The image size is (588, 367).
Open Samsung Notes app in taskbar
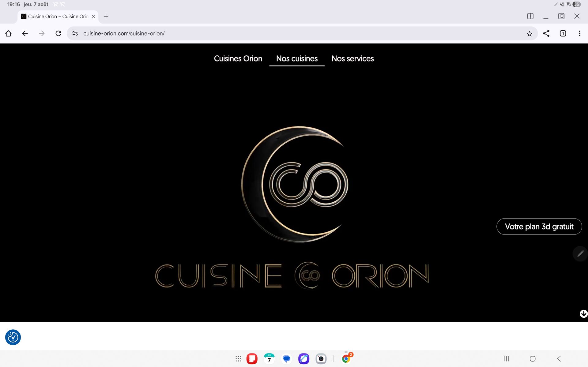coord(252,359)
